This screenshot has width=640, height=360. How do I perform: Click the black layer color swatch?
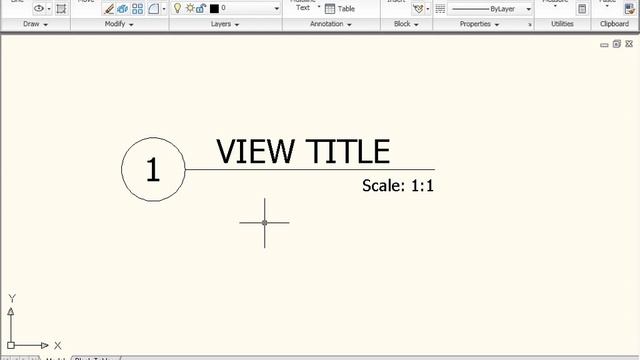pyautogui.click(x=214, y=8)
